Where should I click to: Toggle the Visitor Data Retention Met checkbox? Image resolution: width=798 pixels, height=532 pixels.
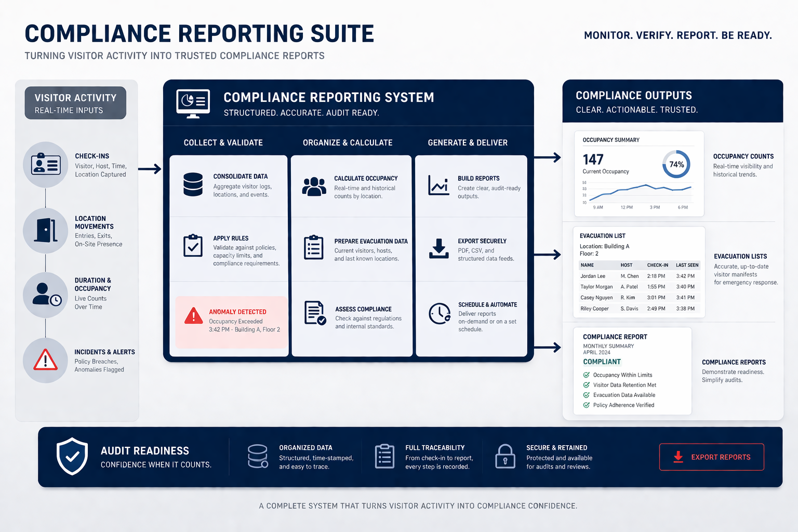[x=587, y=385]
